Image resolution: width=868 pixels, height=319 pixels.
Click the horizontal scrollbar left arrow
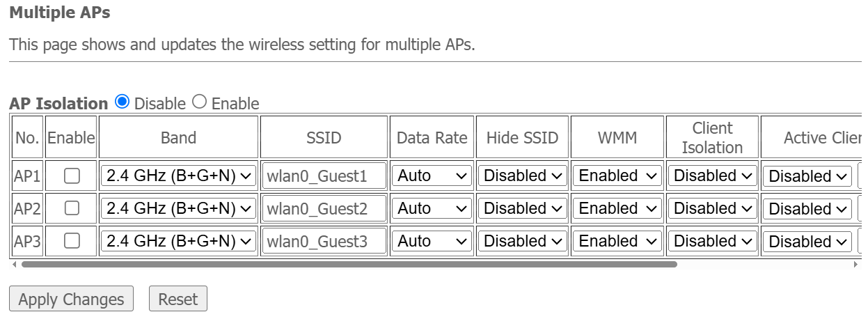(x=14, y=265)
